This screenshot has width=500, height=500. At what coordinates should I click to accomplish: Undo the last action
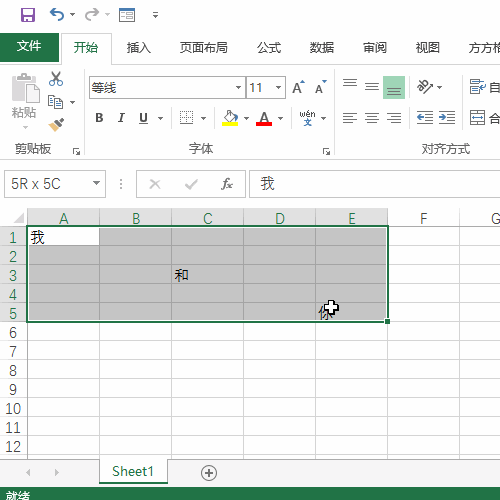tap(57, 15)
